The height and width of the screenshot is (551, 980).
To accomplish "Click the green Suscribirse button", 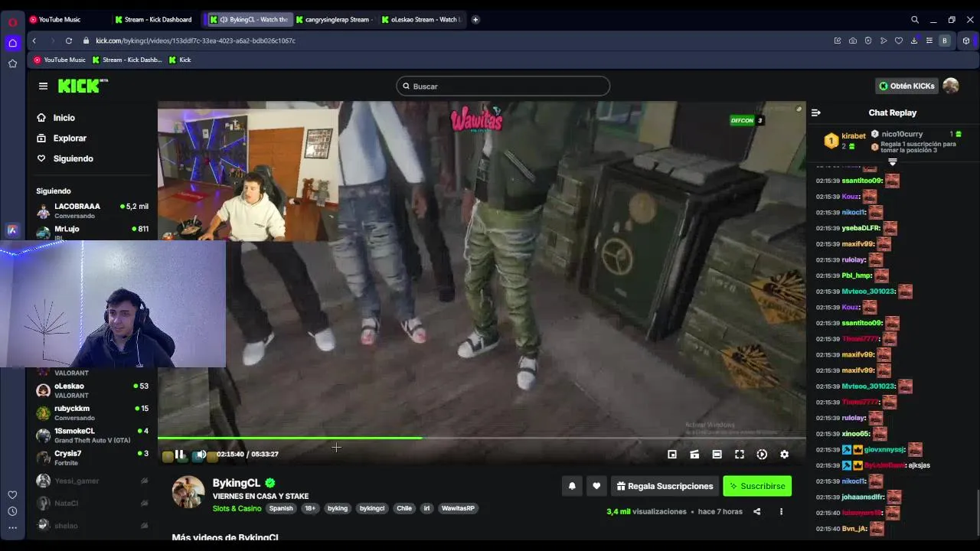I will (x=757, y=486).
